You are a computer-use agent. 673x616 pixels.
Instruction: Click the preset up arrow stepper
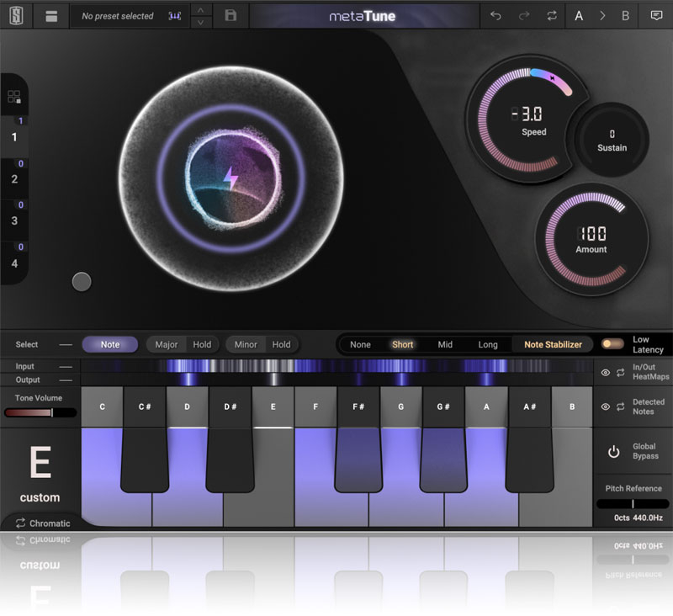(x=200, y=10)
